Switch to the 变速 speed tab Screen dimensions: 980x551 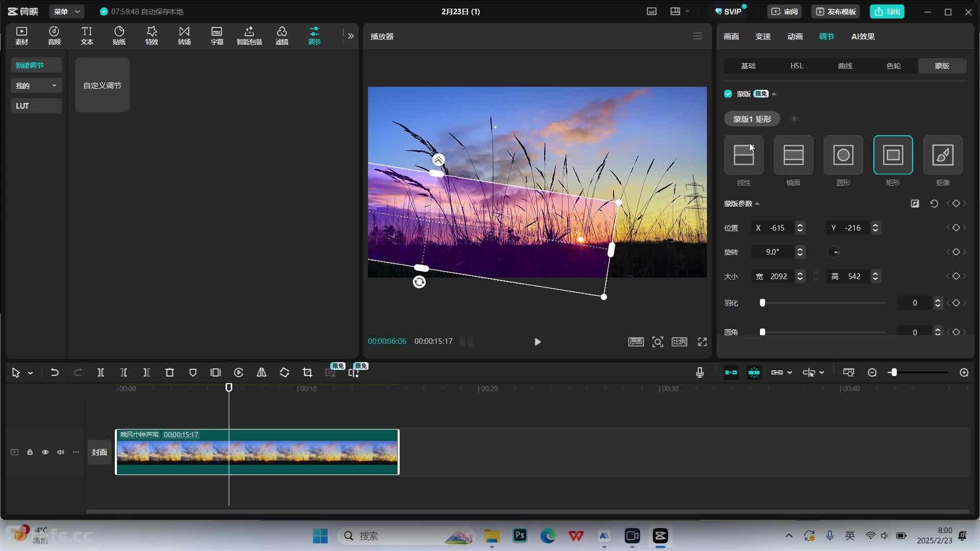tap(763, 36)
